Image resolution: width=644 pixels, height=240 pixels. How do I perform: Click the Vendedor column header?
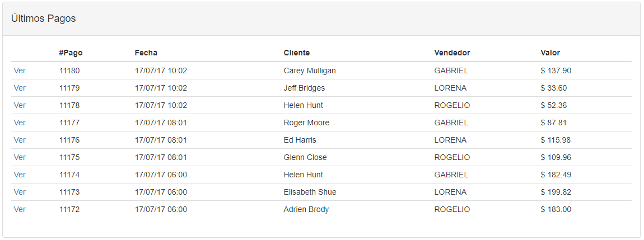(452, 53)
